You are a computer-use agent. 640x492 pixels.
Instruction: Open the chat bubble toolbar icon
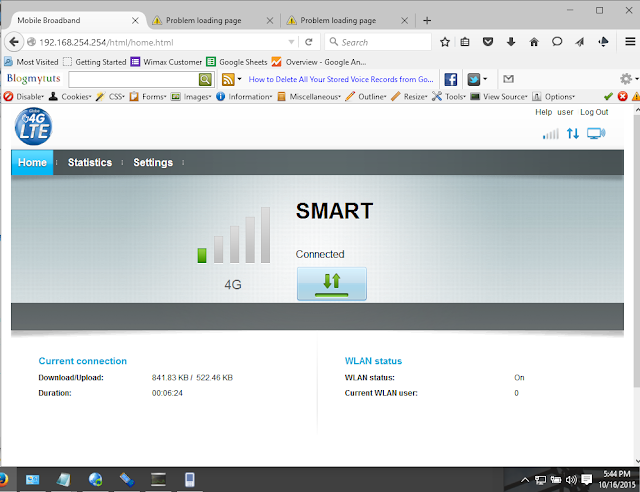tap(557, 42)
